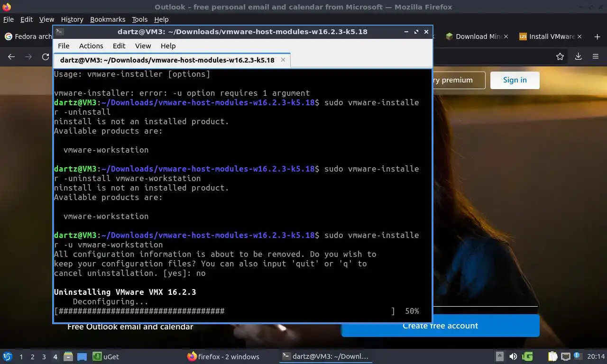
Task: Open Firefox Bookmarks menu
Action: click(x=108, y=19)
